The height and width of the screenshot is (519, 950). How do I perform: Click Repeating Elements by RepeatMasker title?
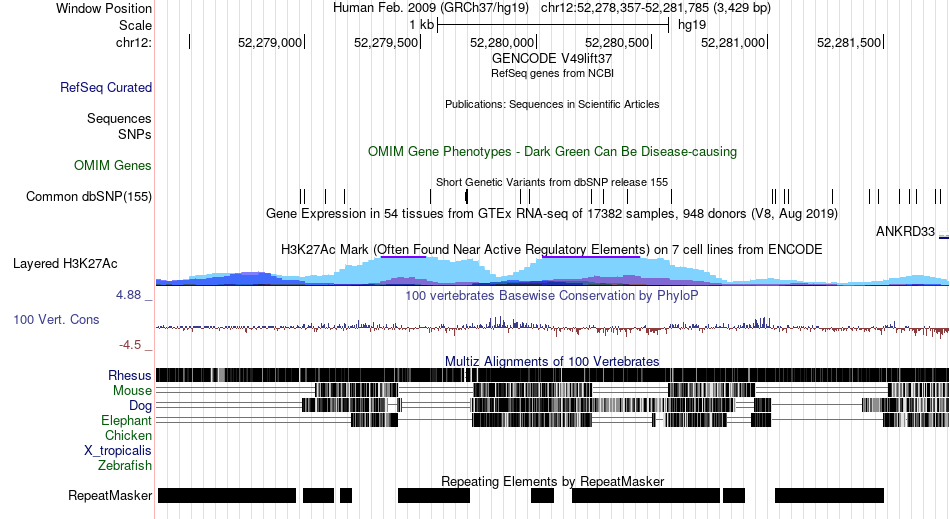coord(552,481)
